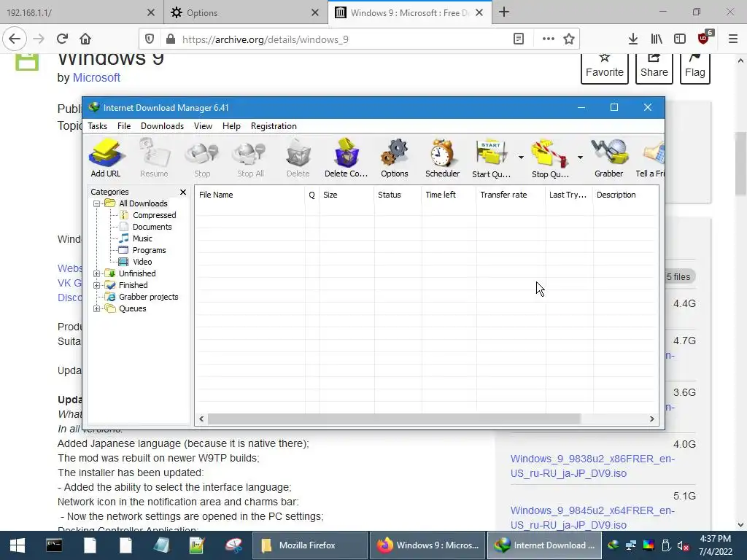Click the Start Queue toolbar icon
The image size is (747, 560).
point(491,158)
